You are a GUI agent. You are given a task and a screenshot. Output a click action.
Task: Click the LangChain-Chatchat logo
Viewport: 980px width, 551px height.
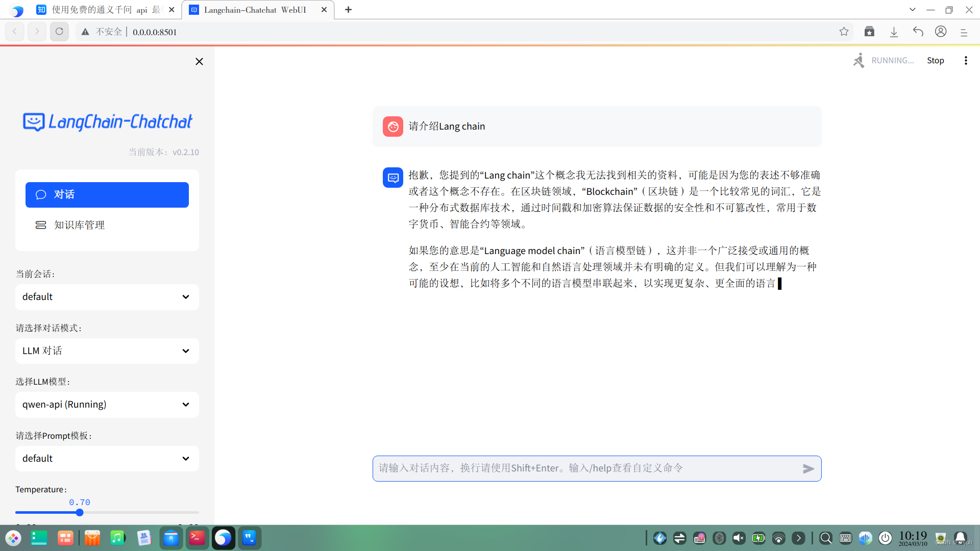(108, 122)
